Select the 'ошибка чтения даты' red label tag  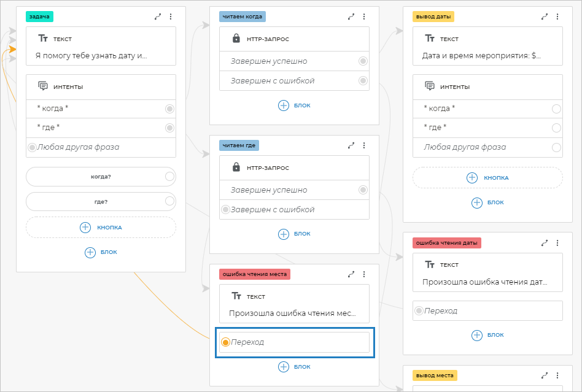[x=446, y=243]
